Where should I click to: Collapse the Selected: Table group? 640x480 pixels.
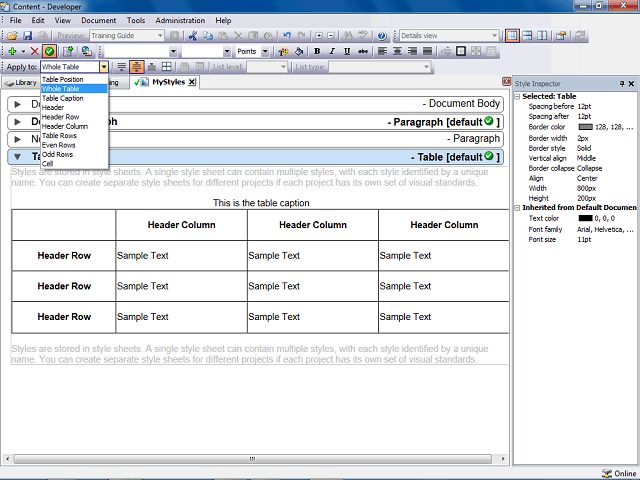coord(517,97)
